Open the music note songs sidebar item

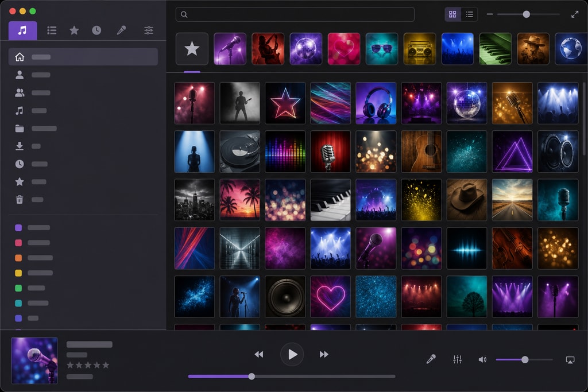tap(20, 111)
